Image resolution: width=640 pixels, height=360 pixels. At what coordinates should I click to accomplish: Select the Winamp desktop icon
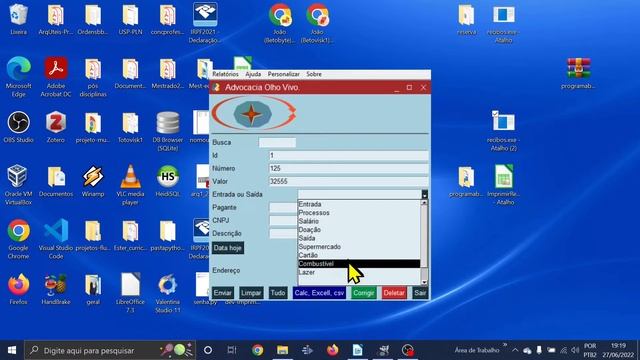93,180
